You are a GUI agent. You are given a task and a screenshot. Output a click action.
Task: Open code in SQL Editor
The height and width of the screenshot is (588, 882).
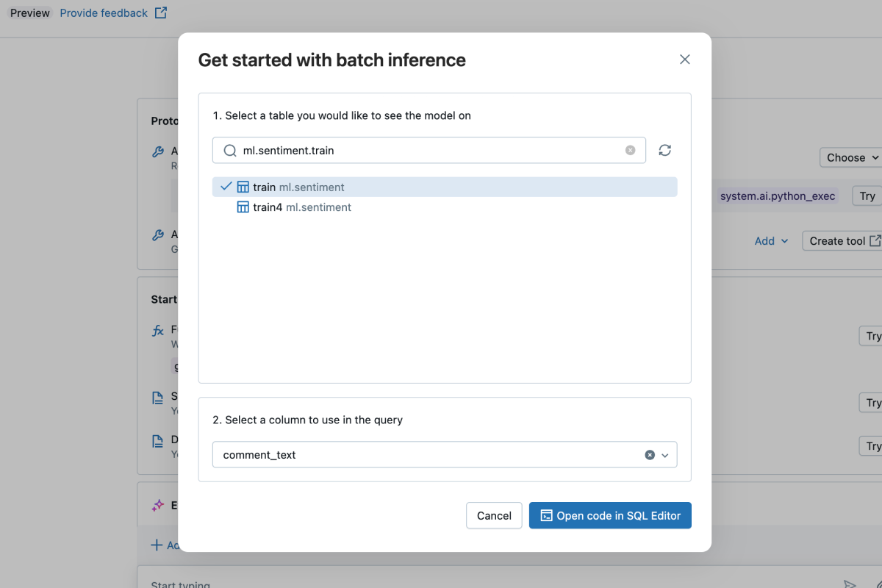click(610, 515)
